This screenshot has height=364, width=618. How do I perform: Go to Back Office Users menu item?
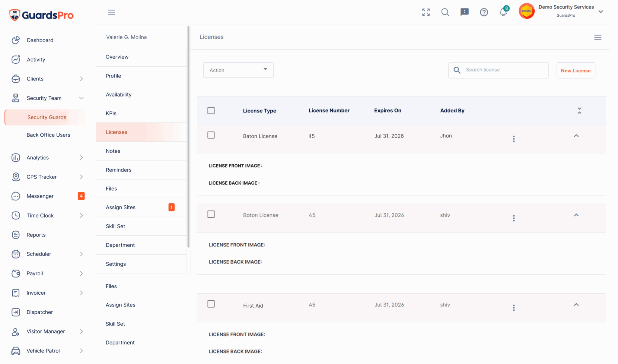48,135
